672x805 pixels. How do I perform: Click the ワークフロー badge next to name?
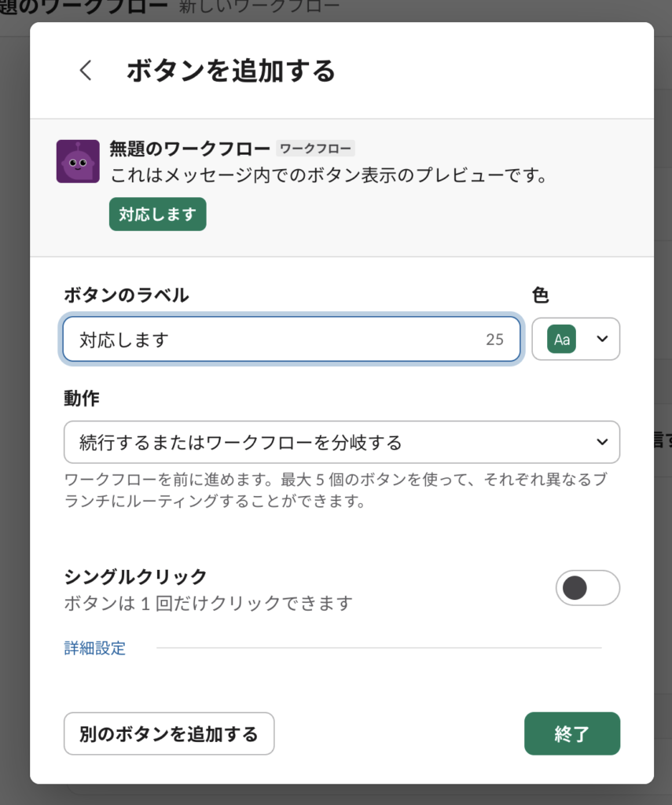pos(315,148)
